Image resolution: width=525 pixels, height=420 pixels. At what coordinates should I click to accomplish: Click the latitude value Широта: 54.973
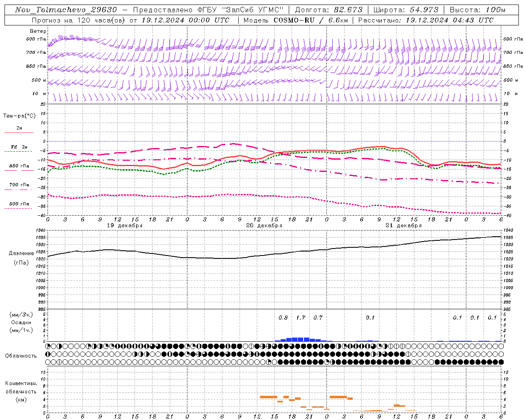[406, 10]
